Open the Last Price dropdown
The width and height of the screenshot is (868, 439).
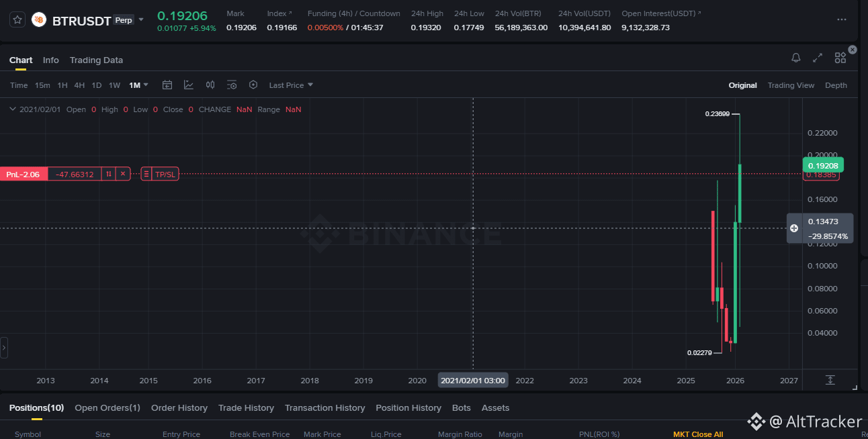[291, 85]
